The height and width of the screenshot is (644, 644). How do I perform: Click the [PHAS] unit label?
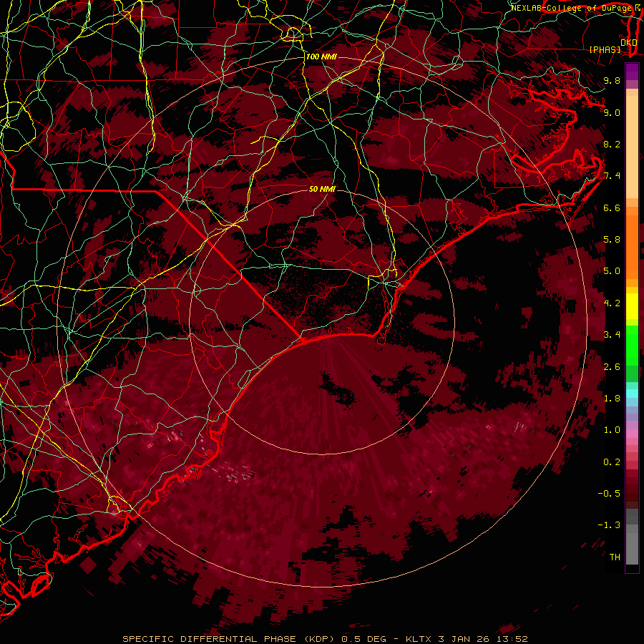(x=605, y=50)
